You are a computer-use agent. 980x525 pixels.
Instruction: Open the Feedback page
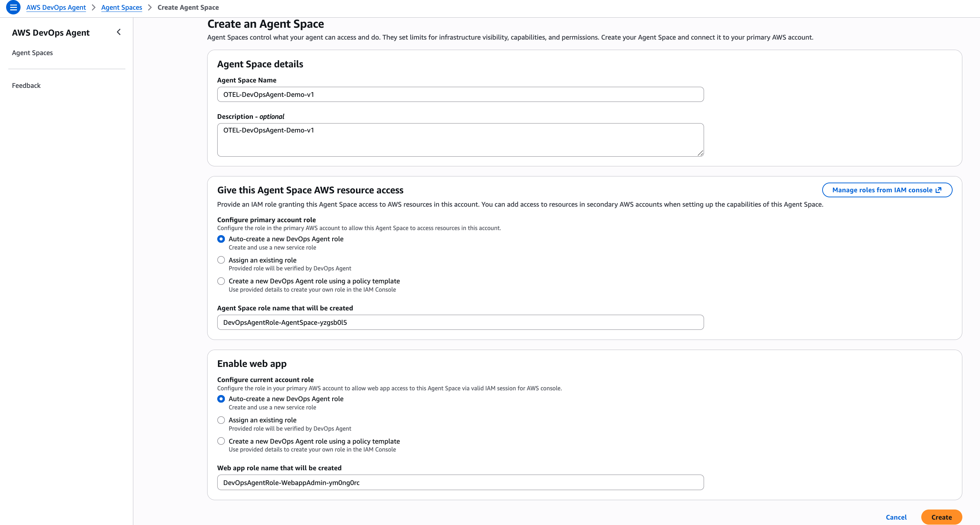[x=26, y=85]
